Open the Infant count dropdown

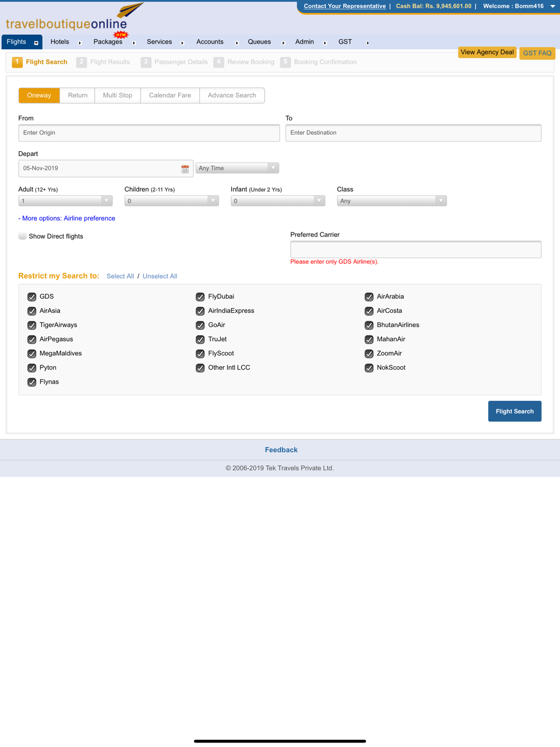tap(278, 201)
